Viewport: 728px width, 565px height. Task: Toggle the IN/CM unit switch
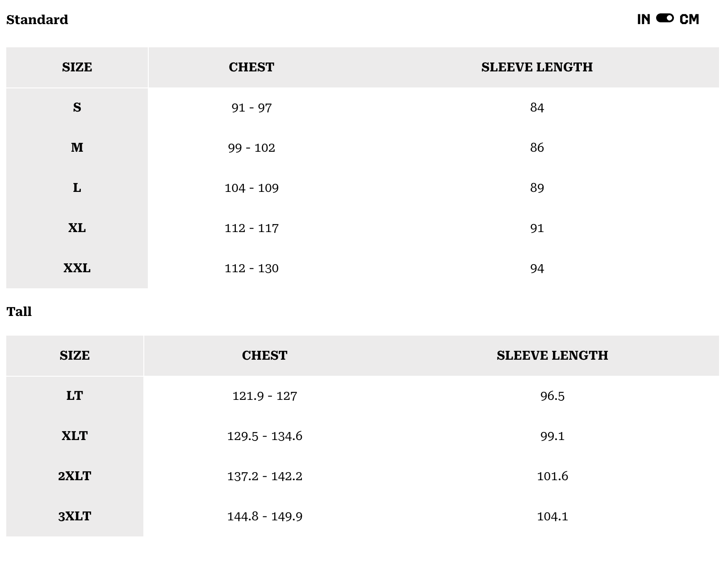665,18
